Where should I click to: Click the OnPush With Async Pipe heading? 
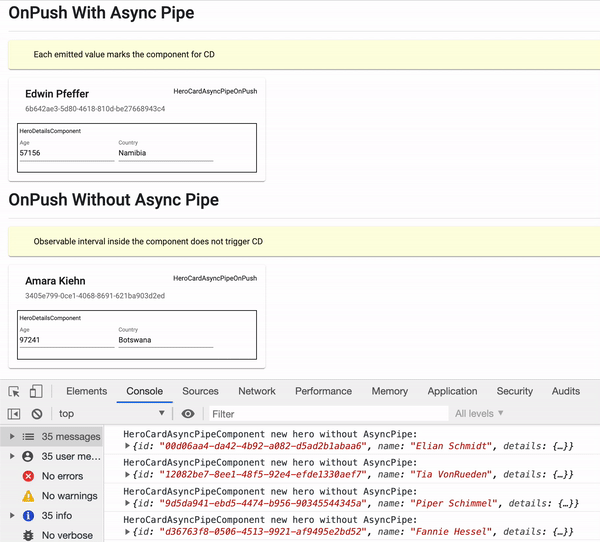(x=101, y=13)
